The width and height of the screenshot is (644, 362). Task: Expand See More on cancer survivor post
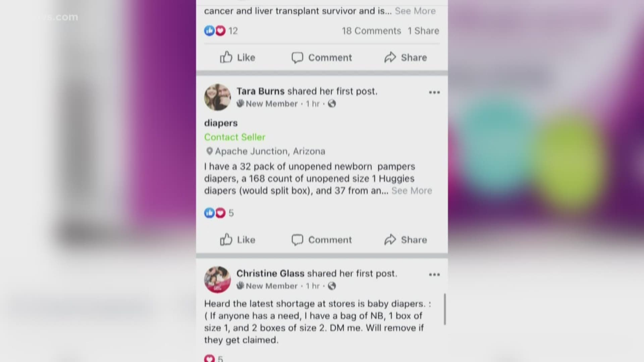[415, 11]
